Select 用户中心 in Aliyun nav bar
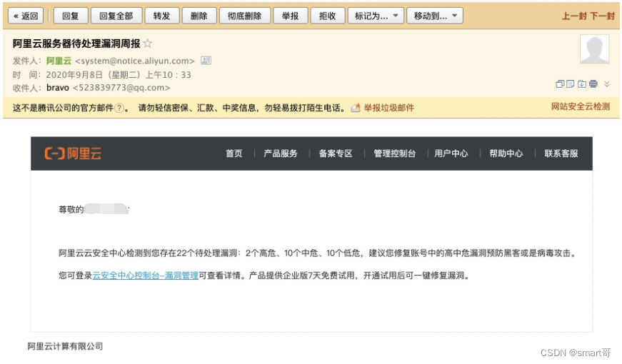This screenshot has height=364, width=622. tap(451, 153)
